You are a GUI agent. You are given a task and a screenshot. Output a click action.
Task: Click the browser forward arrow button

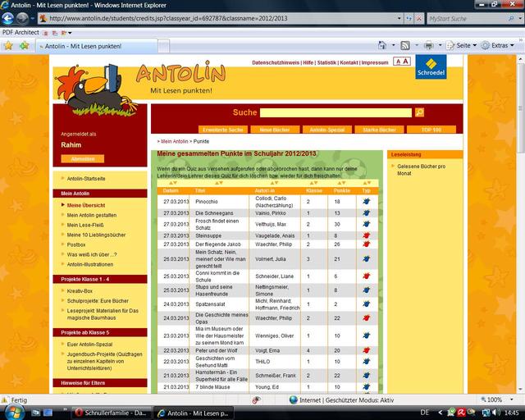coord(22,18)
